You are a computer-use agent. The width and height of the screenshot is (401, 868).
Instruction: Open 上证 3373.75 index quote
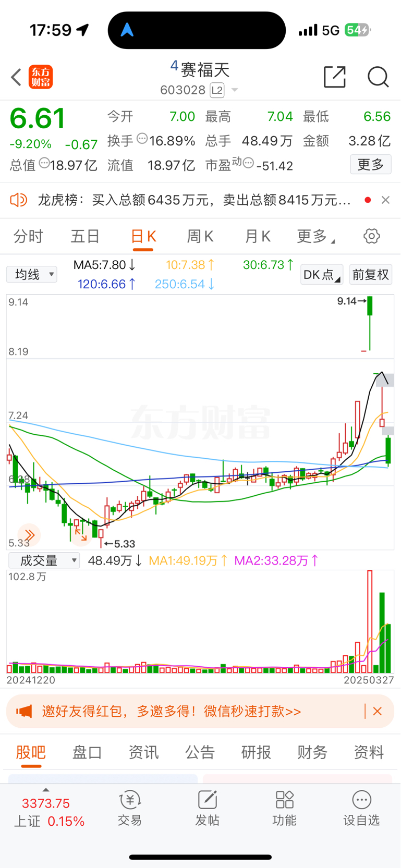click(49, 812)
